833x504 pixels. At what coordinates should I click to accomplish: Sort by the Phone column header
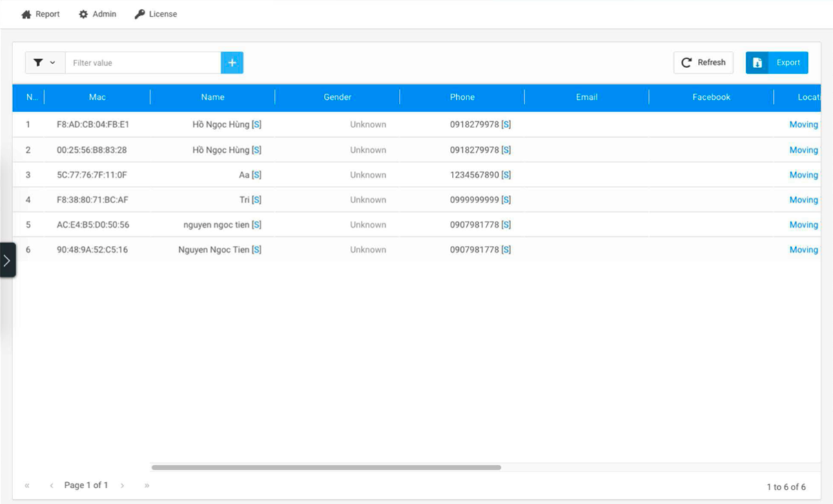tap(462, 97)
